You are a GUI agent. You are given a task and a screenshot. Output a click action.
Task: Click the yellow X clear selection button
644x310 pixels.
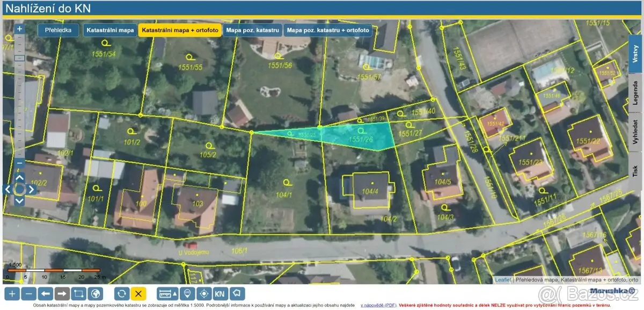click(x=138, y=293)
